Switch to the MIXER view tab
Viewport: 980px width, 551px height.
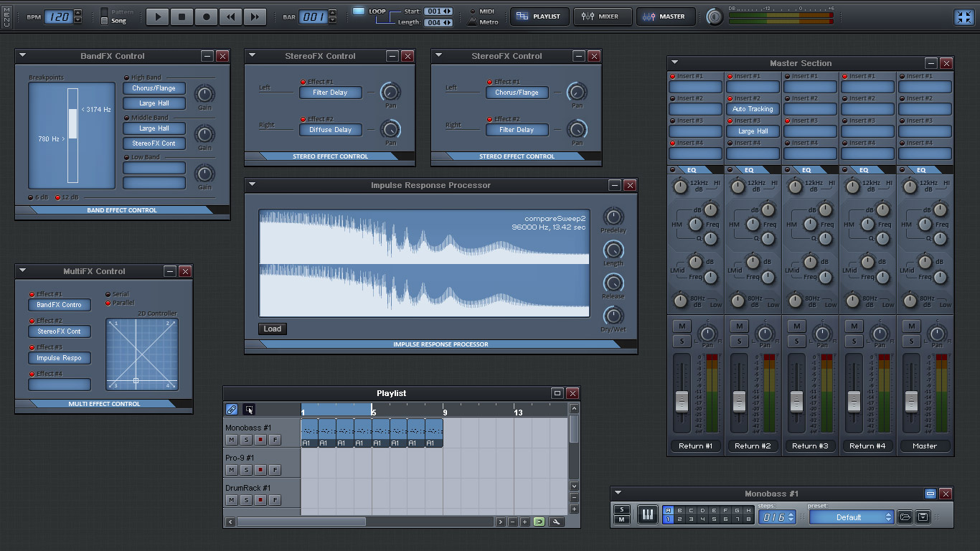pyautogui.click(x=602, y=17)
